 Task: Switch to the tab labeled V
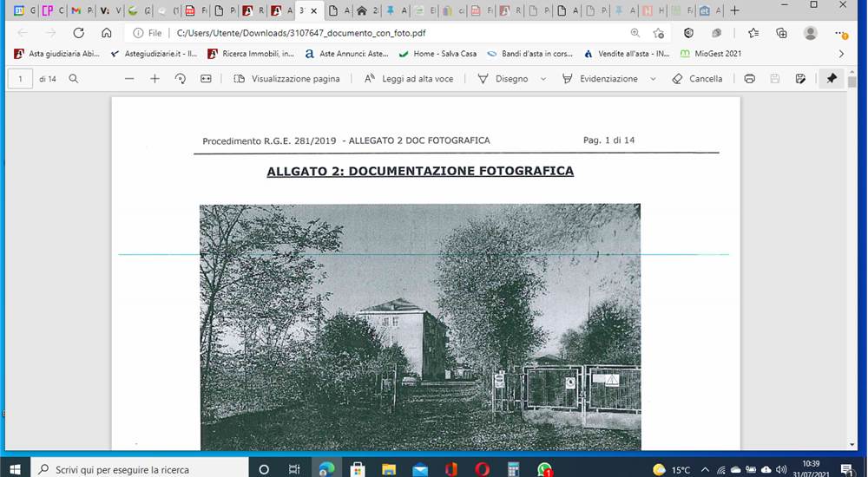[x=111, y=10]
